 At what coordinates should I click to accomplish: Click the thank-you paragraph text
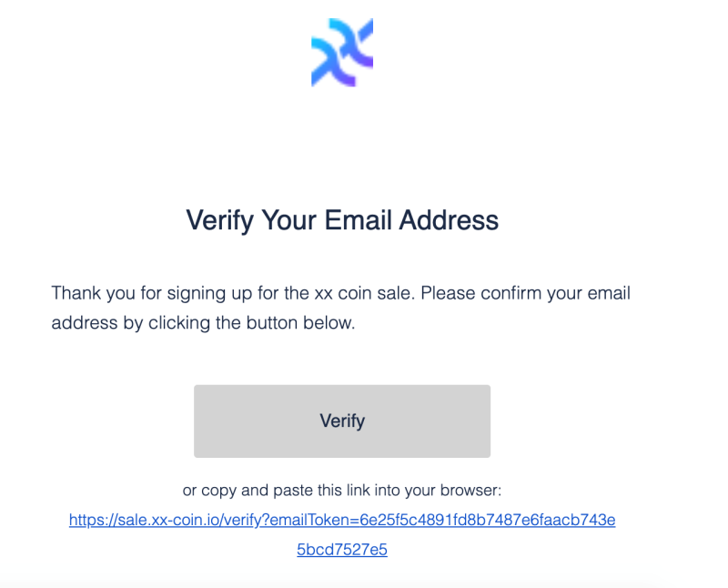coord(341,308)
